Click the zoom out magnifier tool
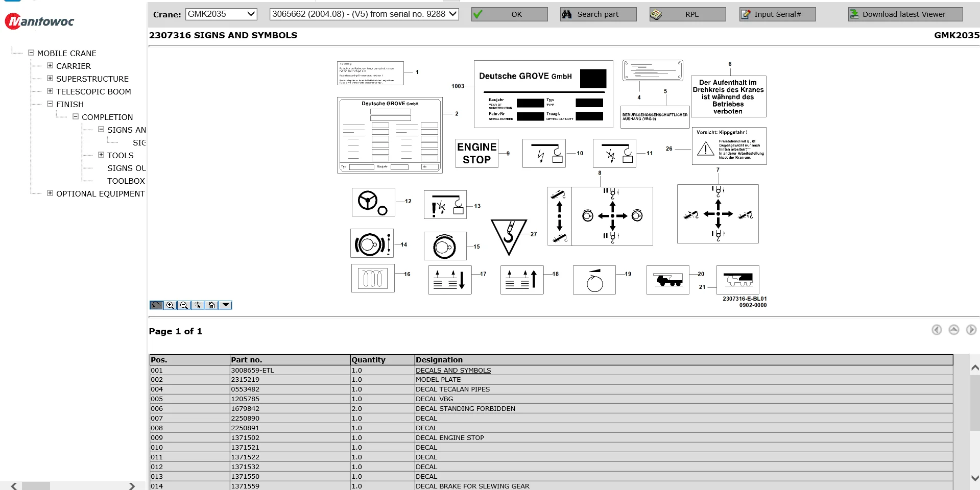 click(184, 305)
